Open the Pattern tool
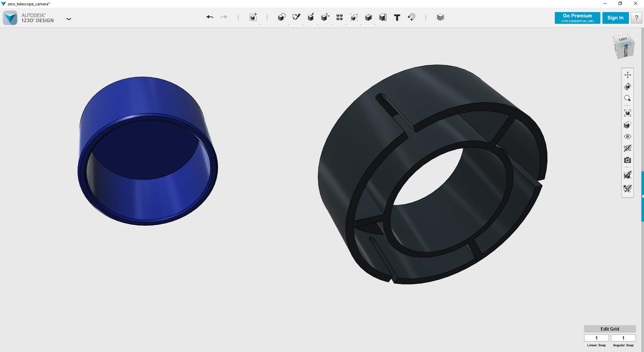The image size is (644, 352). [339, 17]
